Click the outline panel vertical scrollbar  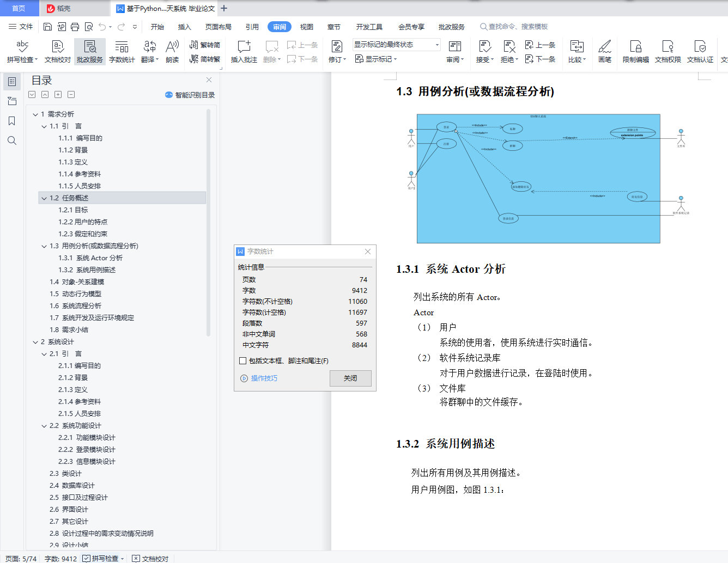[209, 222]
